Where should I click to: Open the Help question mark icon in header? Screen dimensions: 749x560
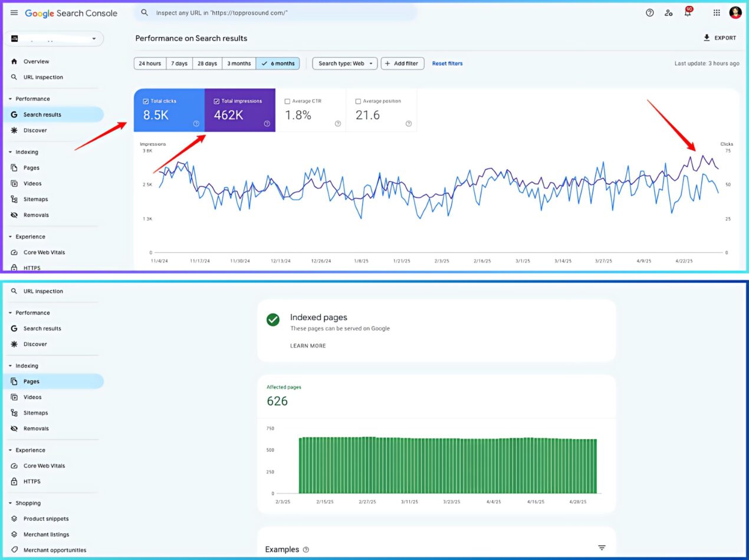point(650,12)
